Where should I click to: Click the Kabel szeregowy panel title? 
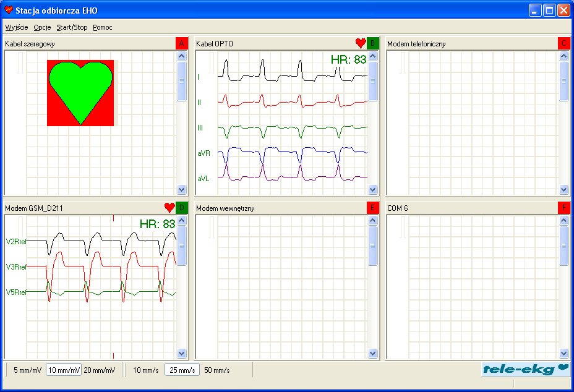click(x=30, y=44)
